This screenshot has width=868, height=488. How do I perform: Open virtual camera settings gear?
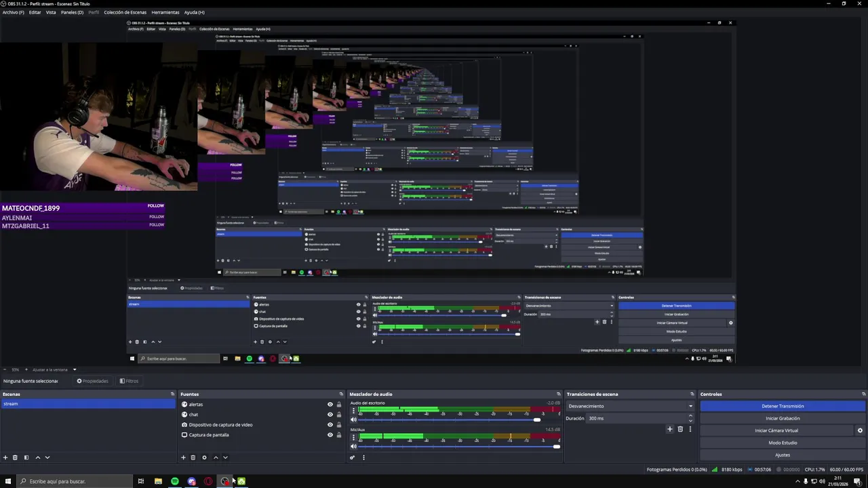point(860,430)
